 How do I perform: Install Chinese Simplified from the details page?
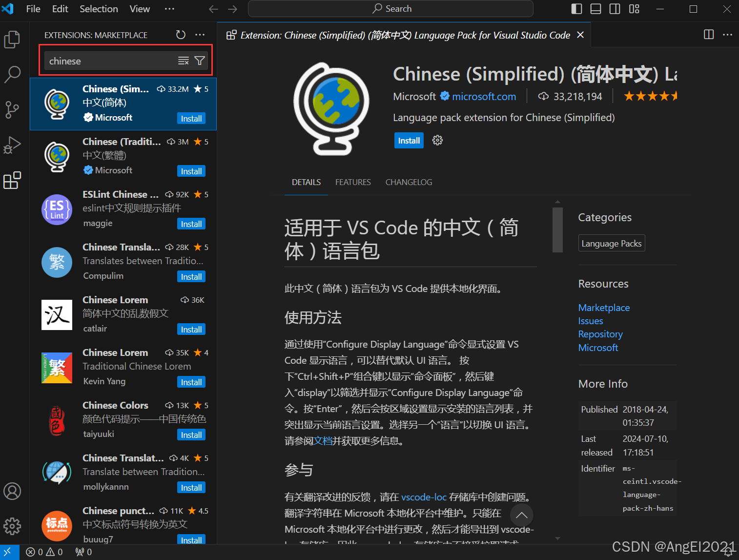click(x=409, y=141)
